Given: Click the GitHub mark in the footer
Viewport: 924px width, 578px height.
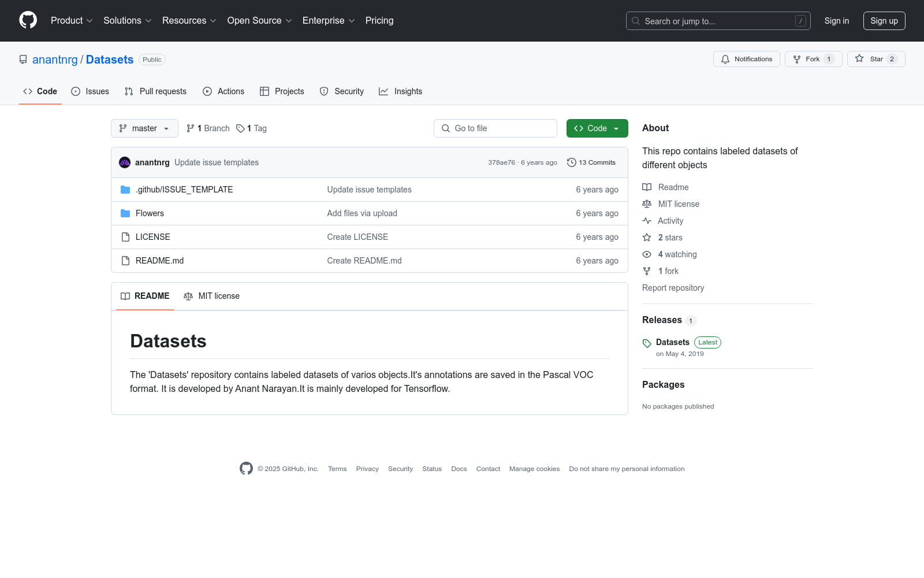Looking at the screenshot, I should pyautogui.click(x=246, y=469).
